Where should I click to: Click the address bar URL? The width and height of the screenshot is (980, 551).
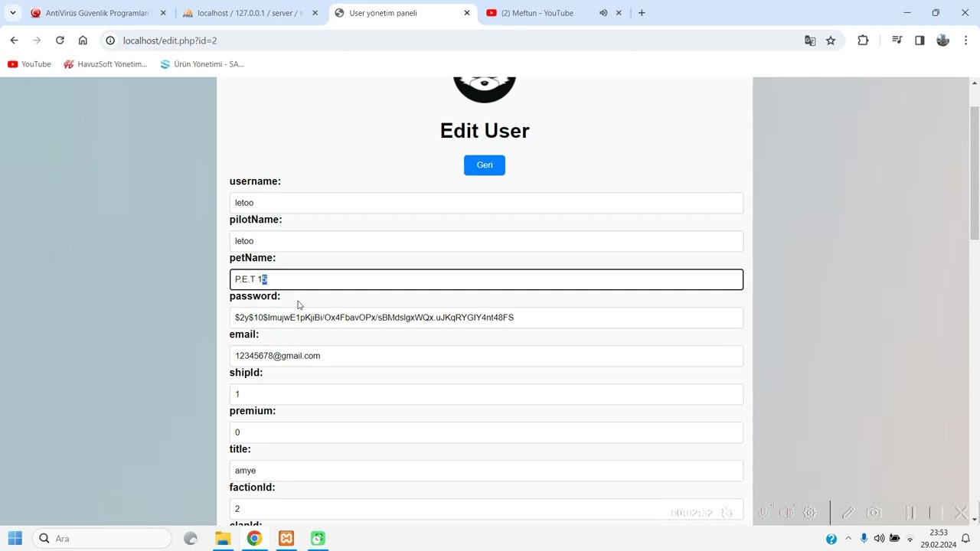[x=170, y=41]
